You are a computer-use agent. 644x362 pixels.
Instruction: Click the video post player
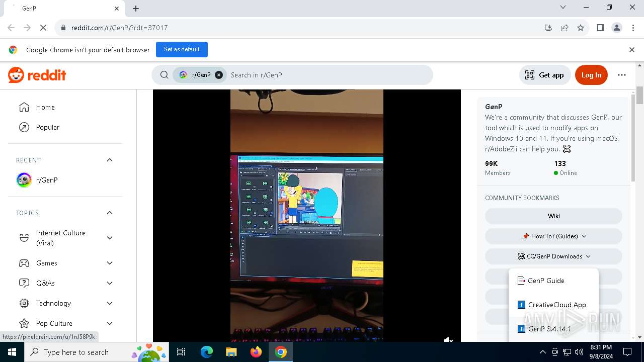pyautogui.click(x=307, y=216)
